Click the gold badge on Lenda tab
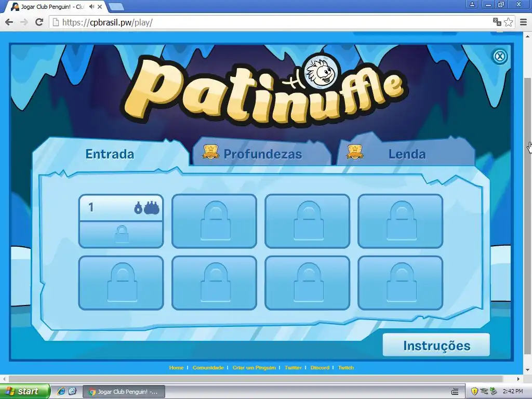The image size is (532, 399). [354, 152]
